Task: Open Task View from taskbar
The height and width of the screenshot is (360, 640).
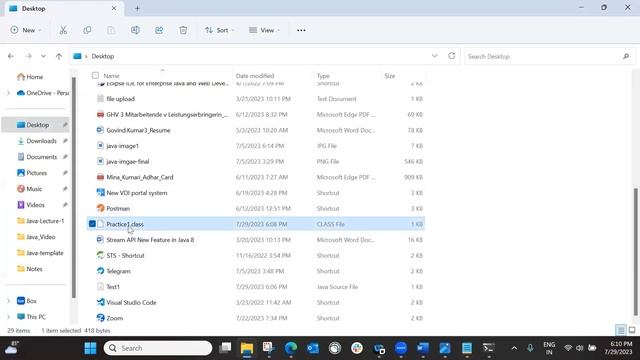Action: 225,348
